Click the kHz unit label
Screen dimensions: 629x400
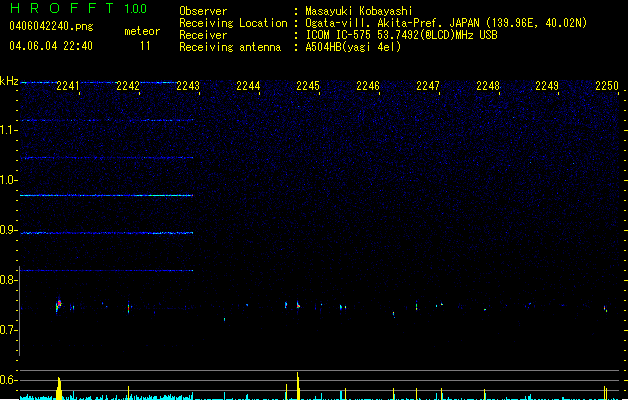pos(10,81)
